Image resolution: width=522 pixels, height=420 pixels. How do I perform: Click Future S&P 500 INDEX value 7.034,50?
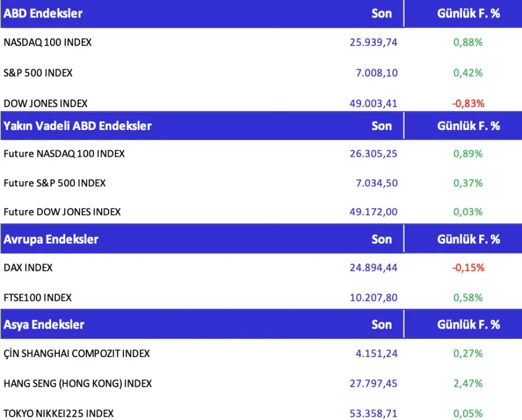(376, 183)
